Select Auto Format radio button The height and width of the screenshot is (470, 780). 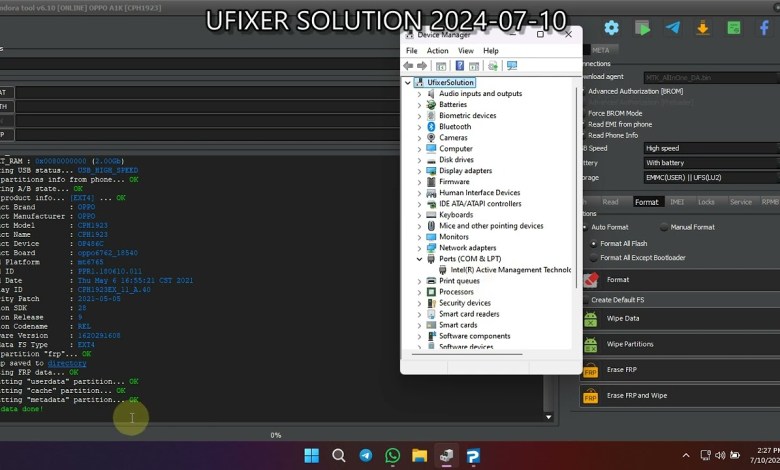pos(585,227)
